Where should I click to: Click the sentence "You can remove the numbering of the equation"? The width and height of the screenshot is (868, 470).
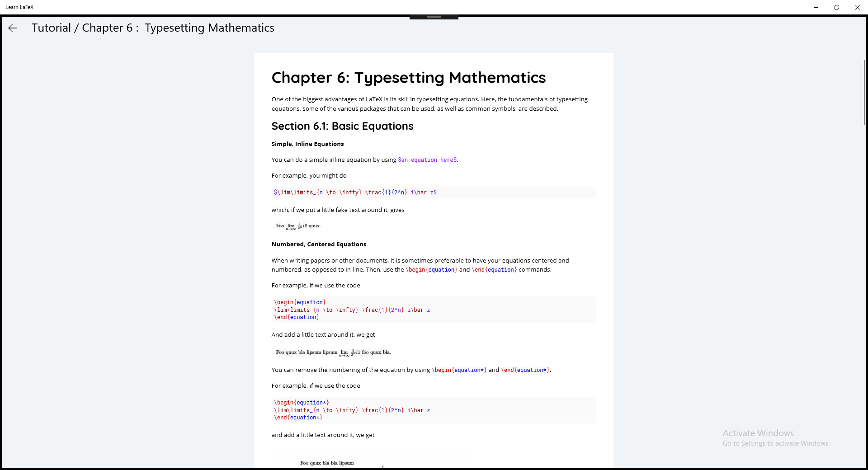(411, 370)
